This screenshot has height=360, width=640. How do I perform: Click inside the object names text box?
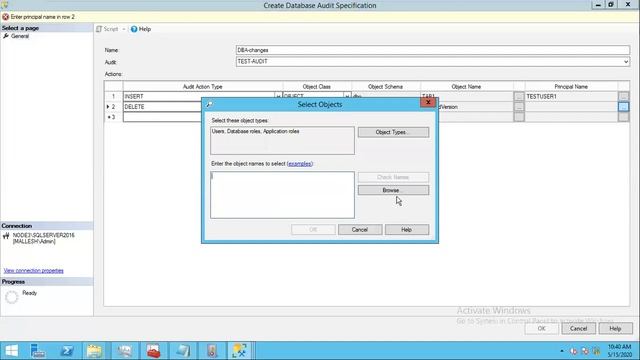point(282,195)
